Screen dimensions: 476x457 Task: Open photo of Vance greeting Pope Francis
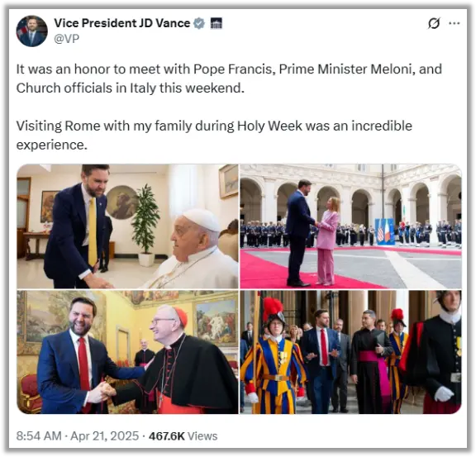127,226
